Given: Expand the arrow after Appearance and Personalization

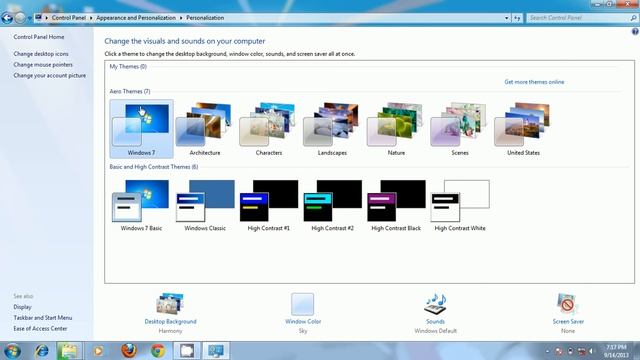Looking at the screenshot, I should (181, 18).
